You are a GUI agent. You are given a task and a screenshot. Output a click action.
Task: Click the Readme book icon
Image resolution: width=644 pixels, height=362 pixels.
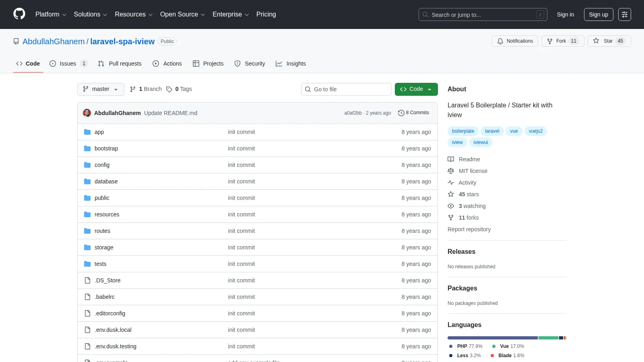click(x=451, y=159)
